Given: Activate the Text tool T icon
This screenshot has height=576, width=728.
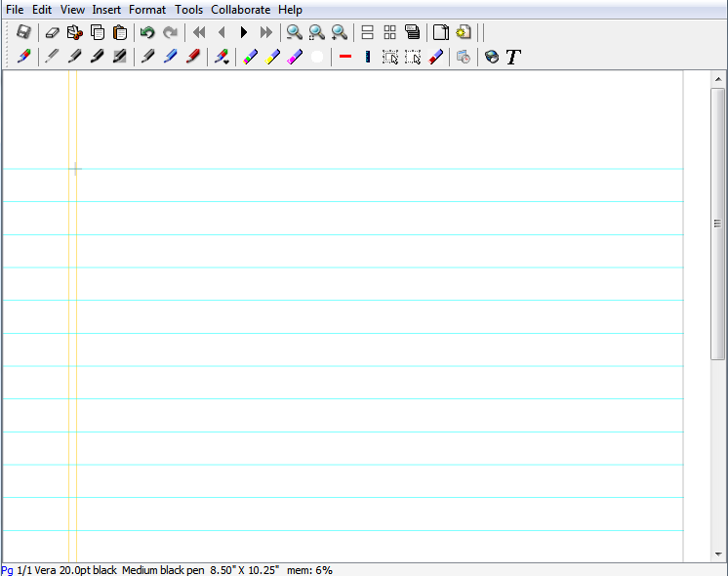Looking at the screenshot, I should tap(513, 57).
